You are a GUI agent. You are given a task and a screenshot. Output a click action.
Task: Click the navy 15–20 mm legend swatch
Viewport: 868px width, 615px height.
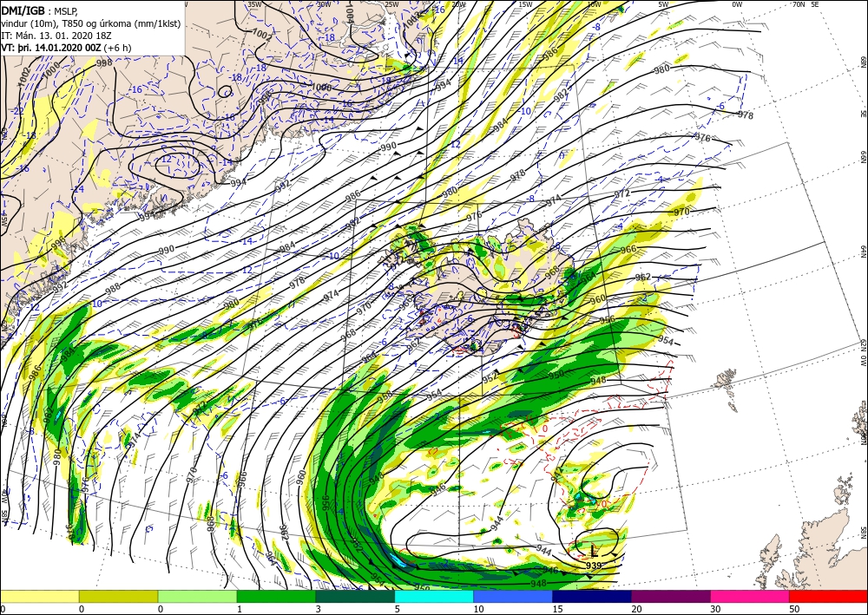[x=592, y=596]
